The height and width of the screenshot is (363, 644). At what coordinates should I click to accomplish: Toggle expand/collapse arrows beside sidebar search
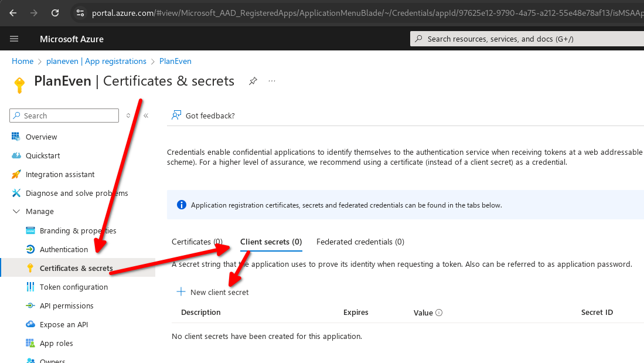128,116
